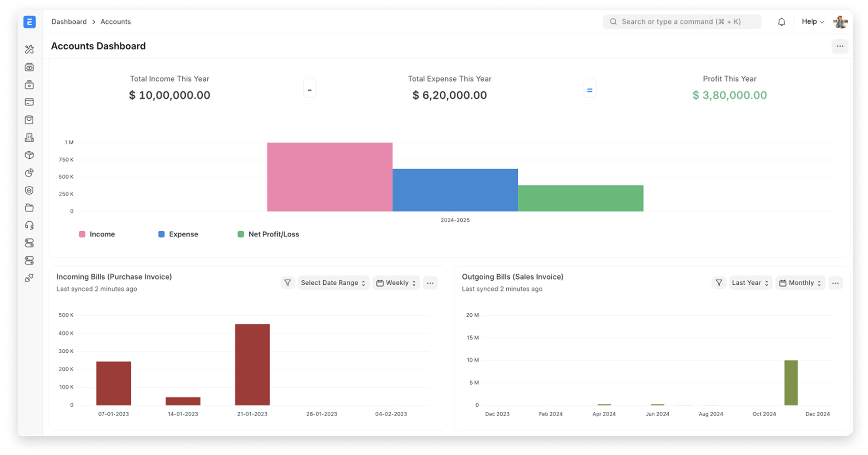
Task: Toggle the Income legend series
Action: pos(97,234)
